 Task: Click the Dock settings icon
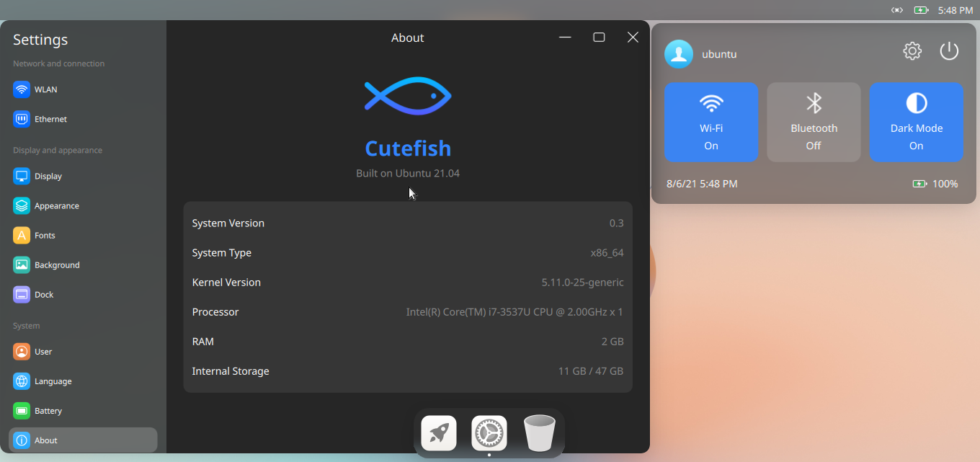[x=22, y=294]
